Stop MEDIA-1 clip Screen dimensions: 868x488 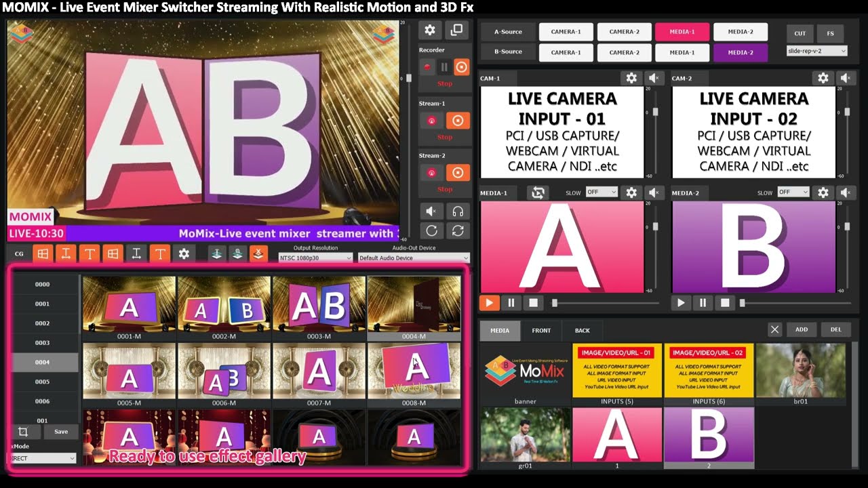(534, 303)
